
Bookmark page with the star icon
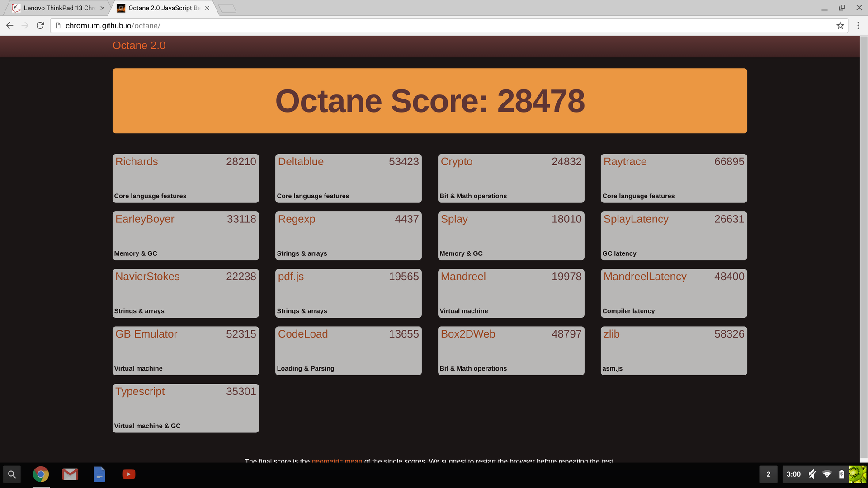click(x=840, y=26)
